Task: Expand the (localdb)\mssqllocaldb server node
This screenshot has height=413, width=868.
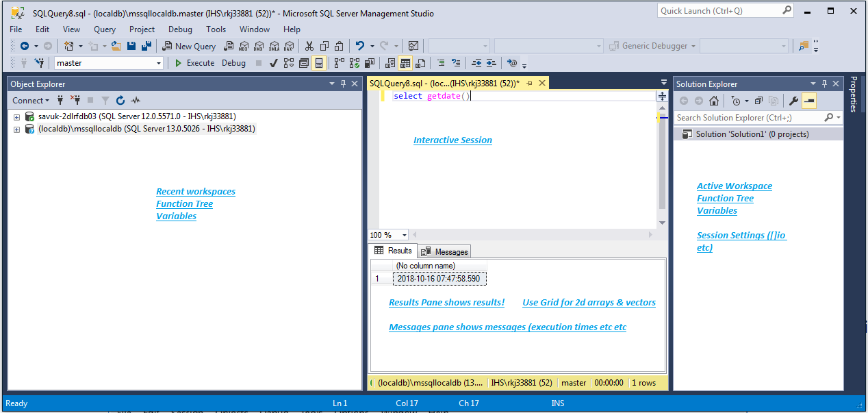Action: 16,129
